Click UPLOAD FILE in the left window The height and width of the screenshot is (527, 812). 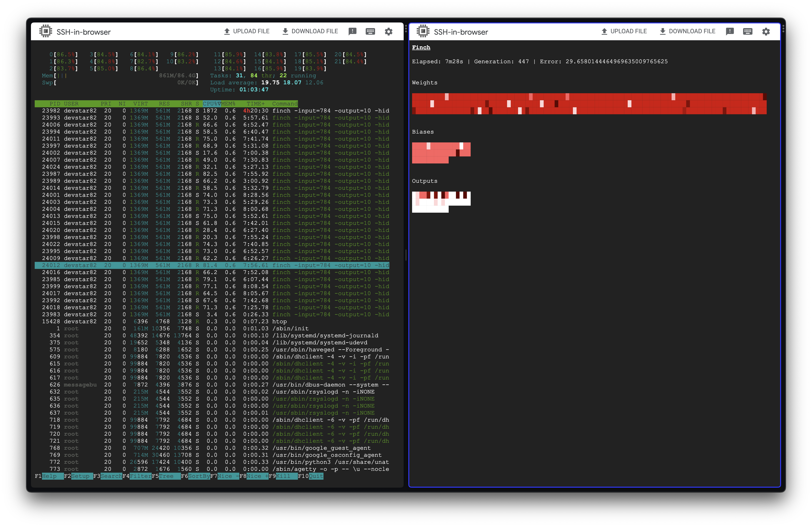246,31
